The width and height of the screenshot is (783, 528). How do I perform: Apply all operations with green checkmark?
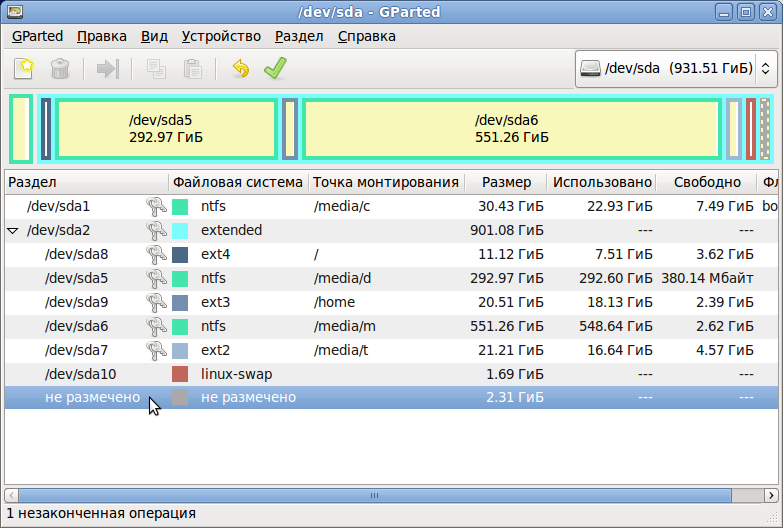pos(275,68)
